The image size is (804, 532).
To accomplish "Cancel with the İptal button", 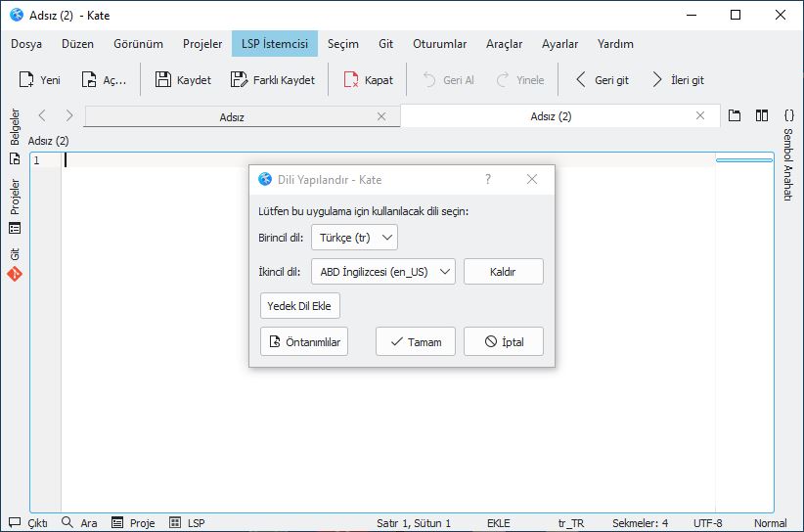I will (504, 342).
